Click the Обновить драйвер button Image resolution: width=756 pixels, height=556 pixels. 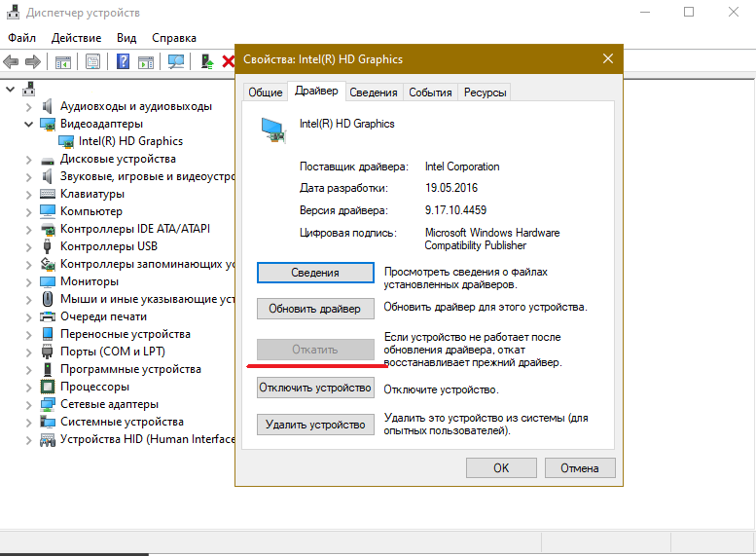315,309
